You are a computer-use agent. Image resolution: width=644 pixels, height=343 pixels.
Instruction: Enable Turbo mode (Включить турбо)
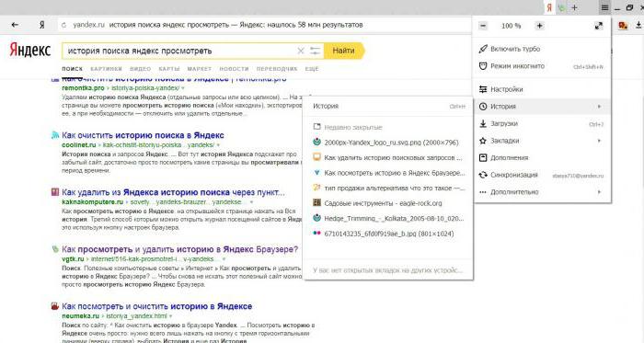[x=542, y=49]
